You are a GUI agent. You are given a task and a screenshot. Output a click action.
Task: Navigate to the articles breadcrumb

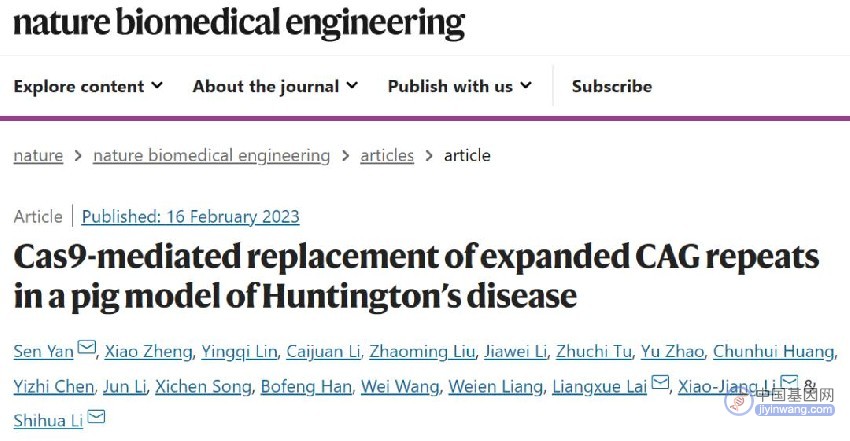pos(387,155)
